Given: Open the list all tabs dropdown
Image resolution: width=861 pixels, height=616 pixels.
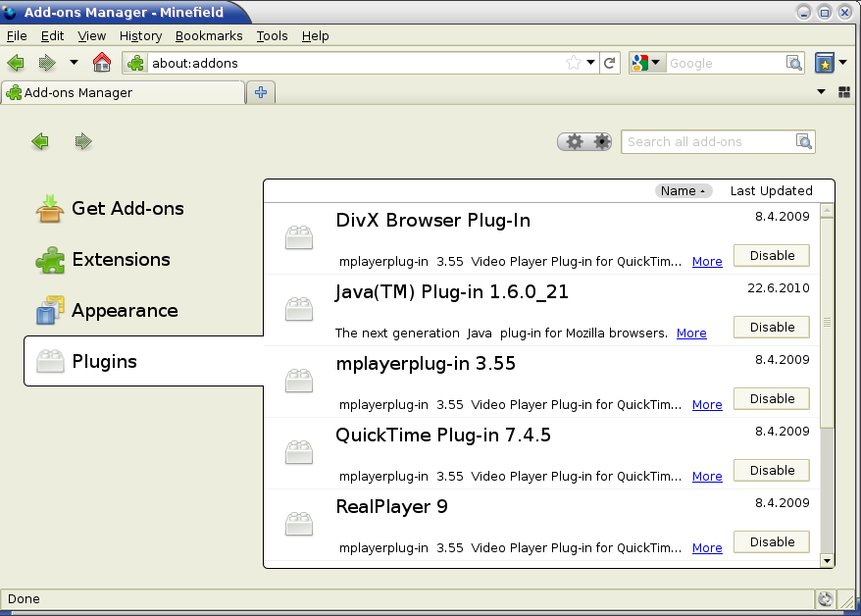Looking at the screenshot, I should pyautogui.click(x=822, y=91).
